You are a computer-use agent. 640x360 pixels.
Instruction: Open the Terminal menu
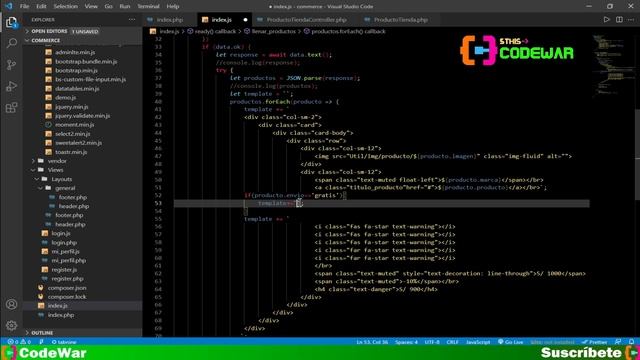click(148, 6)
